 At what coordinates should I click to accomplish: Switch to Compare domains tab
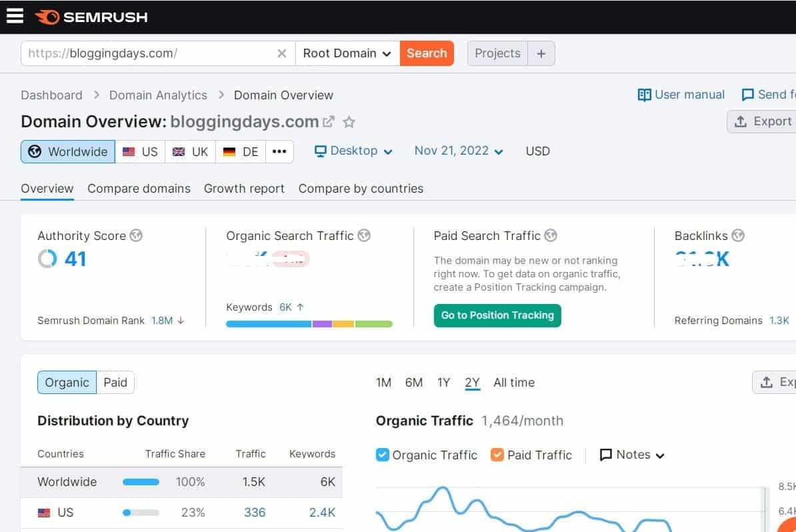coord(139,189)
